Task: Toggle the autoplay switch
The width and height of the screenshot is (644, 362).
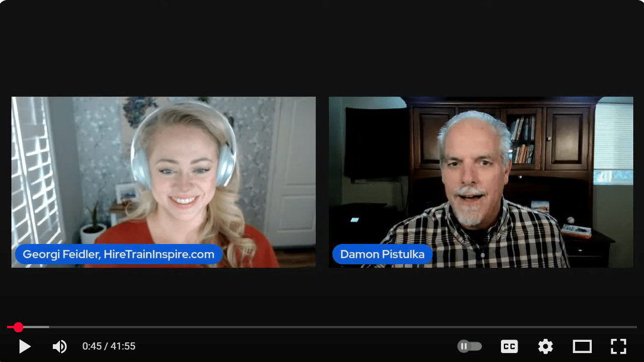Action: click(x=469, y=347)
